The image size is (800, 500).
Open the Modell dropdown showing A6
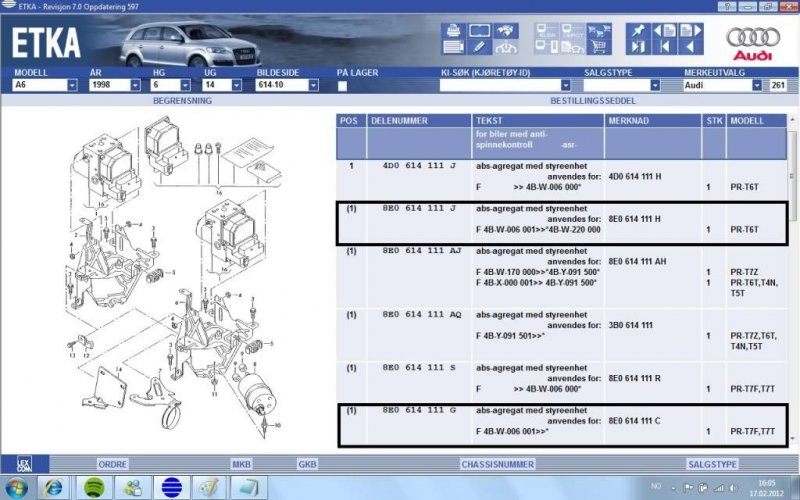[72, 86]
